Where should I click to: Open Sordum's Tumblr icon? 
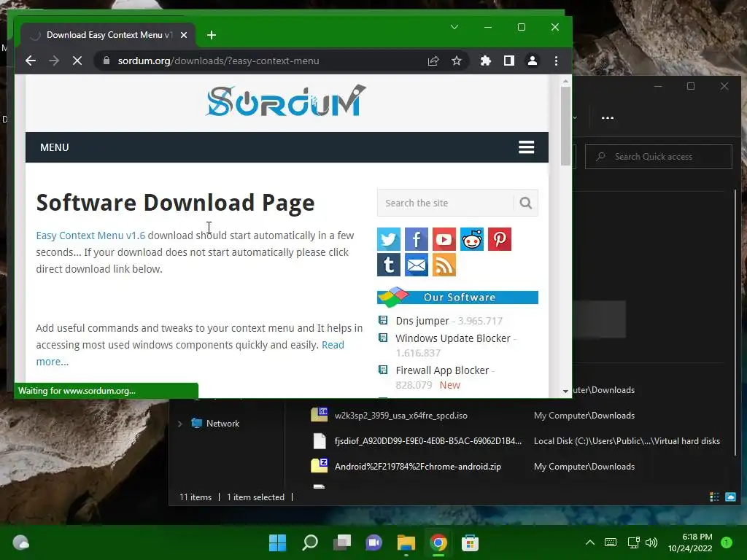[x=389, y=265]
